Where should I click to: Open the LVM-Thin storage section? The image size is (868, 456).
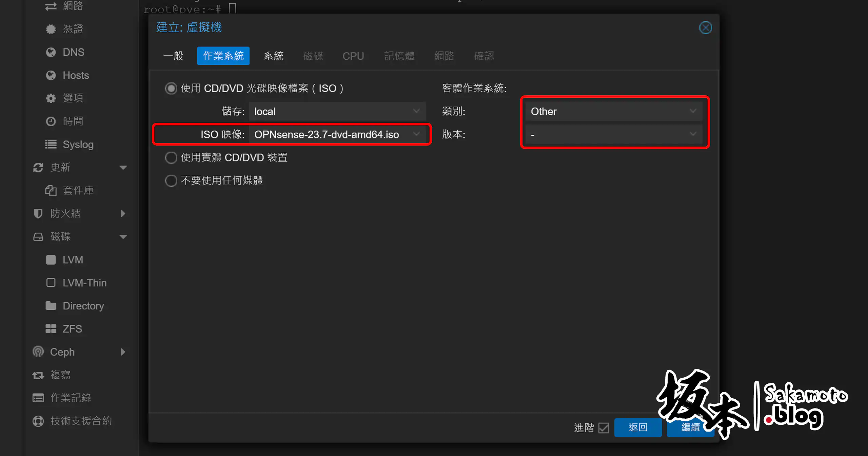[84, 282]
